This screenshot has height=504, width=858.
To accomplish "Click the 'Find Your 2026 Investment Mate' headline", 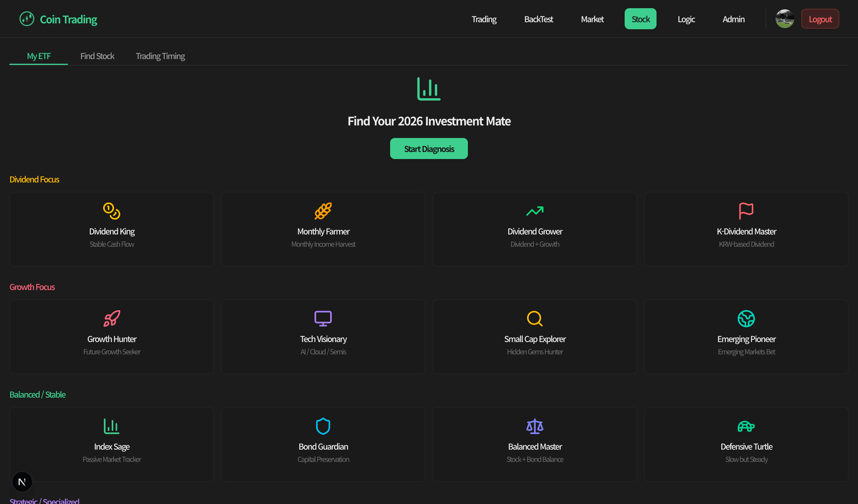I will [x=429, y=121].
